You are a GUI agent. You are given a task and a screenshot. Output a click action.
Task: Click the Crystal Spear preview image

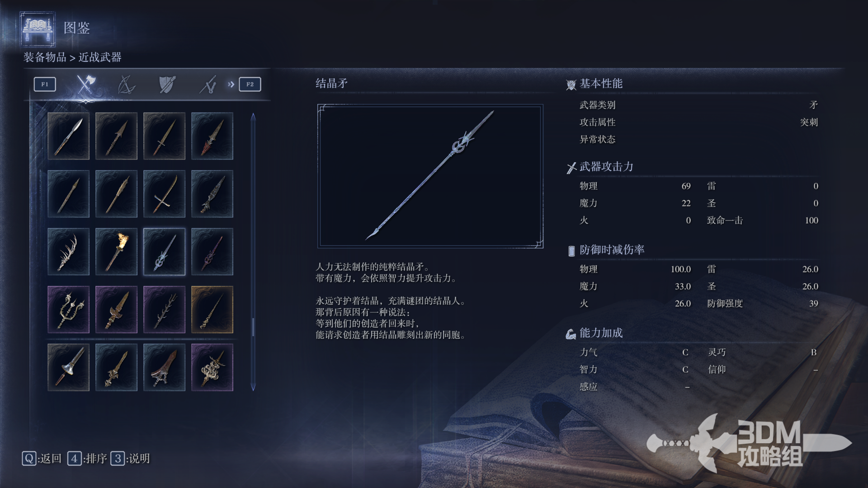click(x=430, y=176)
